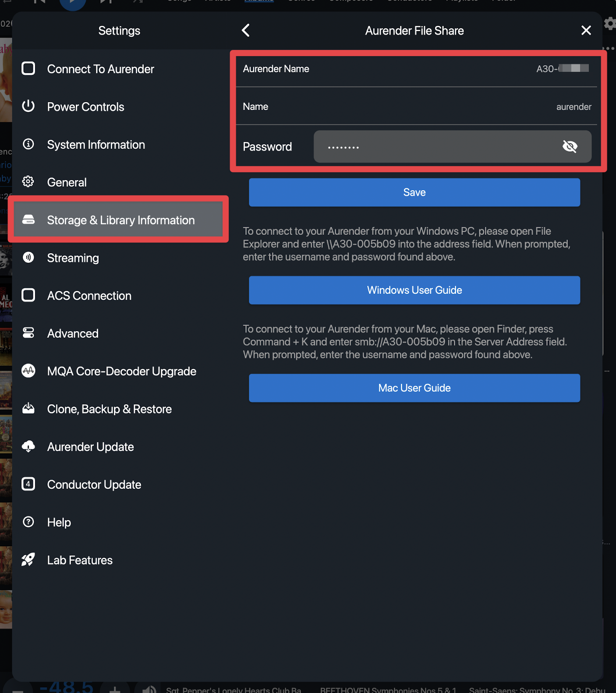This screenshot has width=616, height=693.
Task: Click the background settings gear icon
Action: coord(610,23)
